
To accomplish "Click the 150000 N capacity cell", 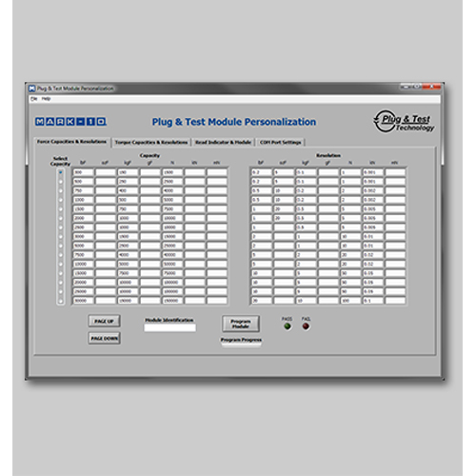I will 172,301.
